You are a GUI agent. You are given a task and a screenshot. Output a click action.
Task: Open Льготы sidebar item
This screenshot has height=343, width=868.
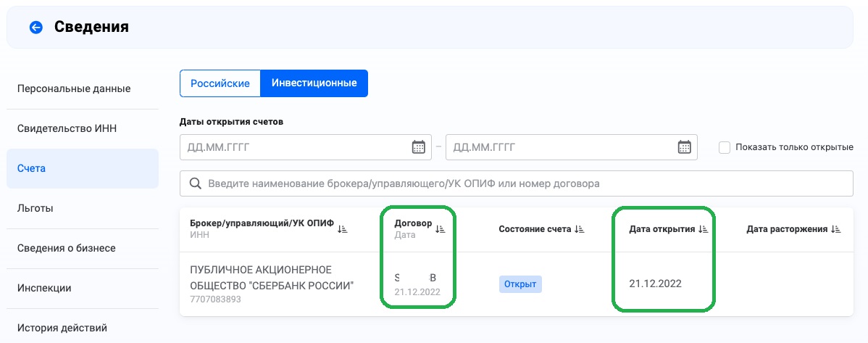pos(36,208)
